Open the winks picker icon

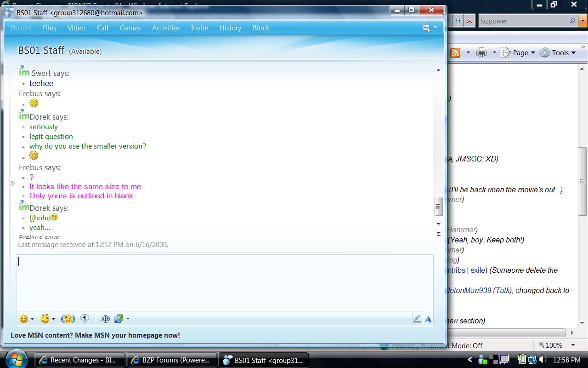click(45, 319)
